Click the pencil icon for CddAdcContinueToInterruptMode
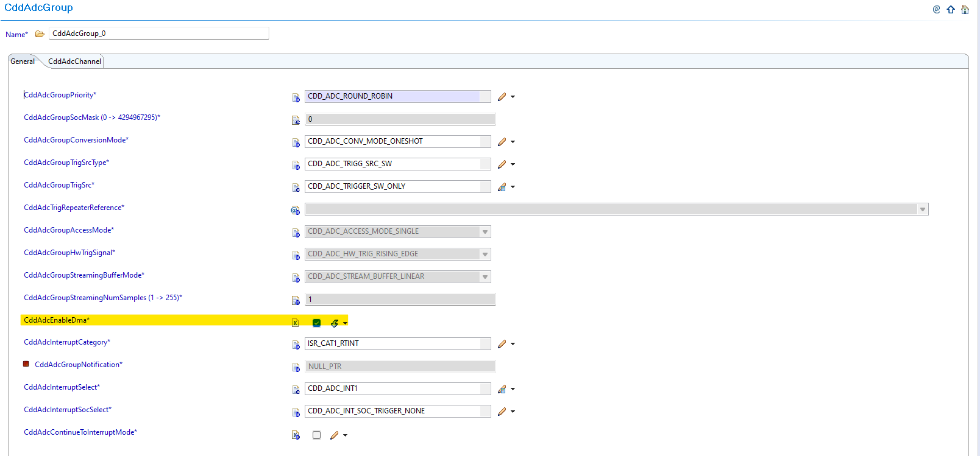The image size is (980, 456). (x=334, y=435)
